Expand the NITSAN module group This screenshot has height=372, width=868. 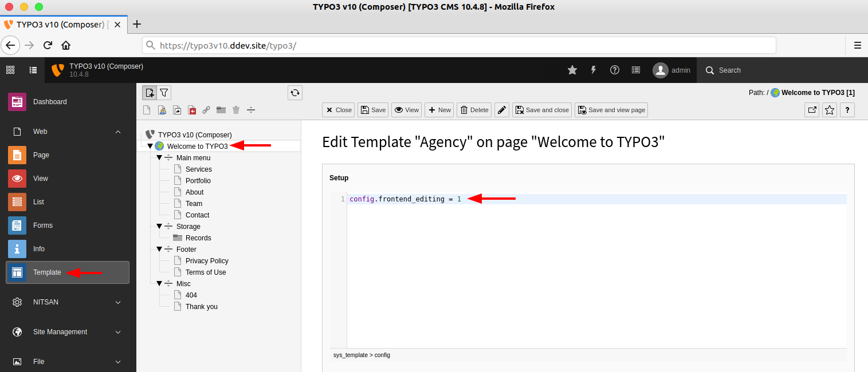click(x=68, y=302)
